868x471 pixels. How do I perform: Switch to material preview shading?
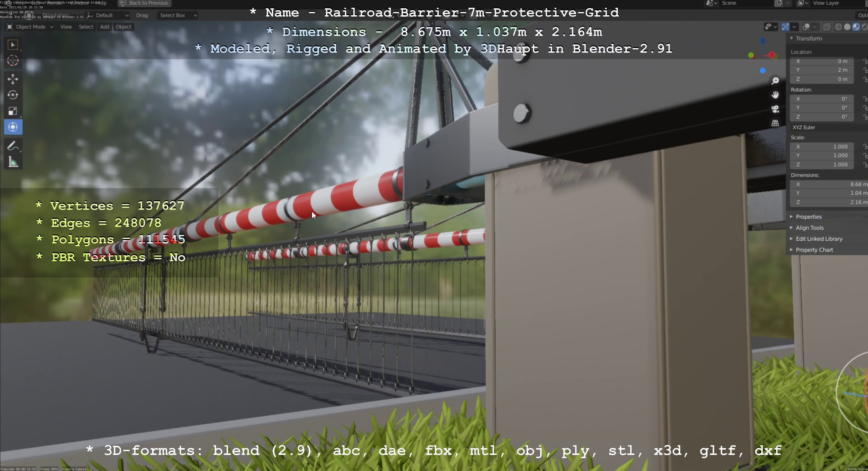coord(856,27)
